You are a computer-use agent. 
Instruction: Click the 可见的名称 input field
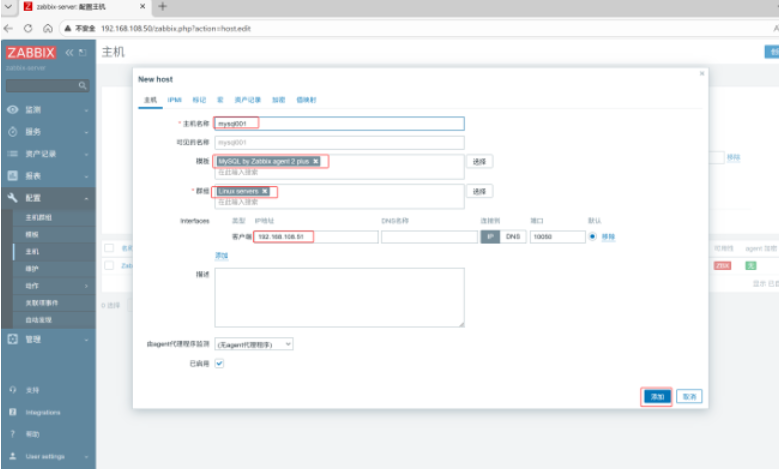[339, 143]
